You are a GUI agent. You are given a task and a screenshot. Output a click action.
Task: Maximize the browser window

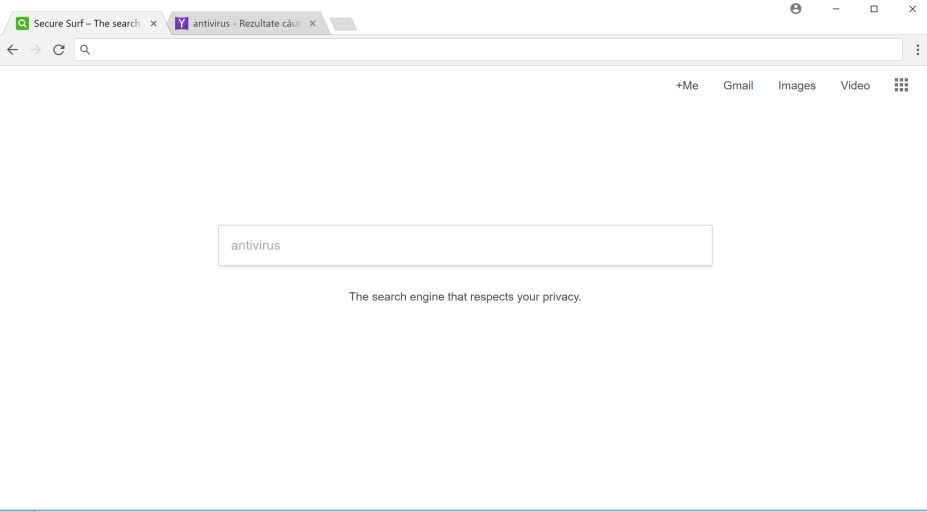[874, 9]
